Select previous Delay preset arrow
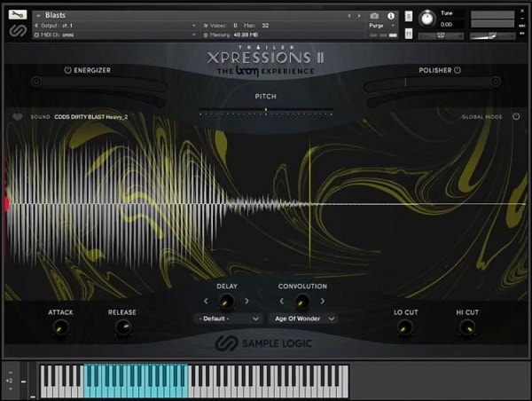Viewport: 532px width, 401px height. tap(206, 301)
